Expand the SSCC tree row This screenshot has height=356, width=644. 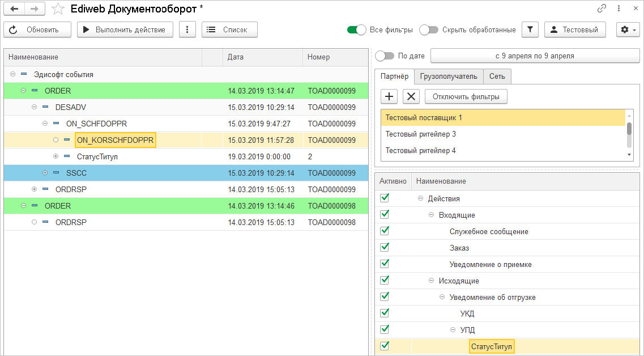[45, 173]
